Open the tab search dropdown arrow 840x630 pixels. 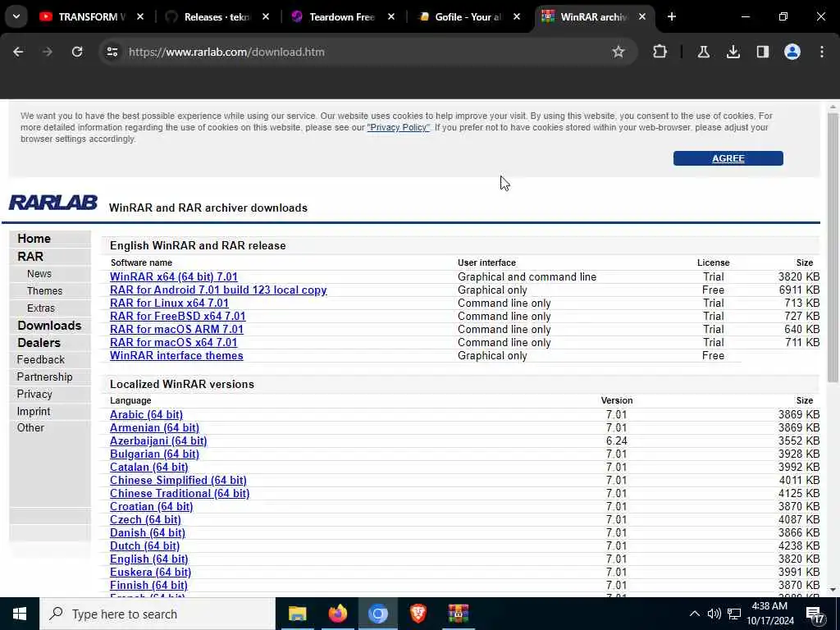tap(16, 16)
